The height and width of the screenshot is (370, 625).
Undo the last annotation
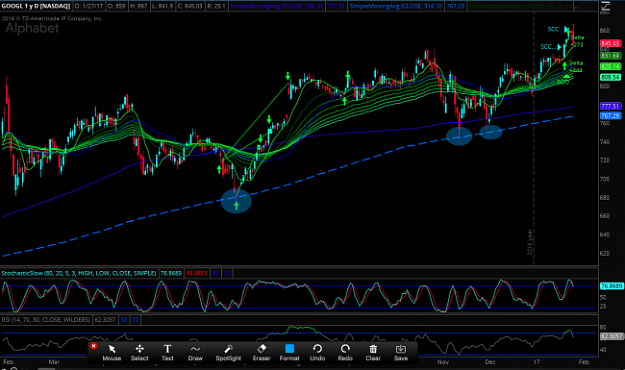click(317, 352)
